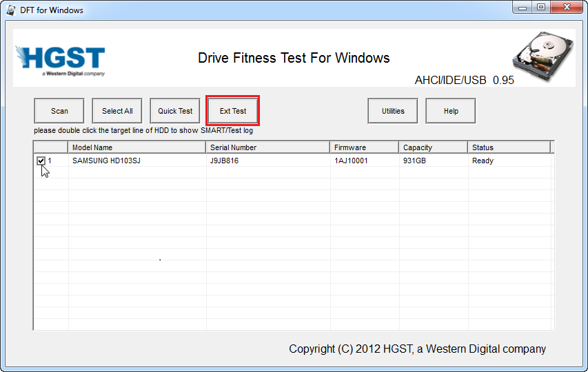Select firmware 1AJ10001 cell
Image resolution: width=588 pixels, height=372 pixels.
coord(365,161)
